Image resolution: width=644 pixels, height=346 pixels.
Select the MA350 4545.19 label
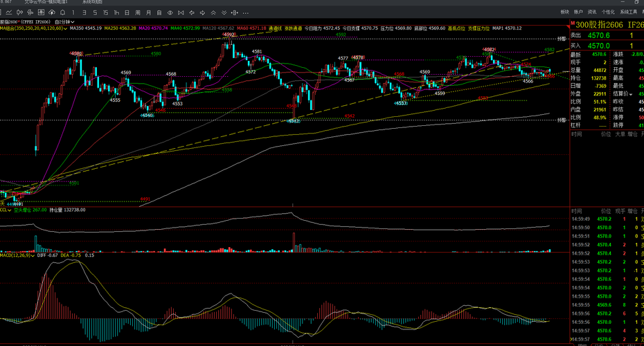pos(85,28)
